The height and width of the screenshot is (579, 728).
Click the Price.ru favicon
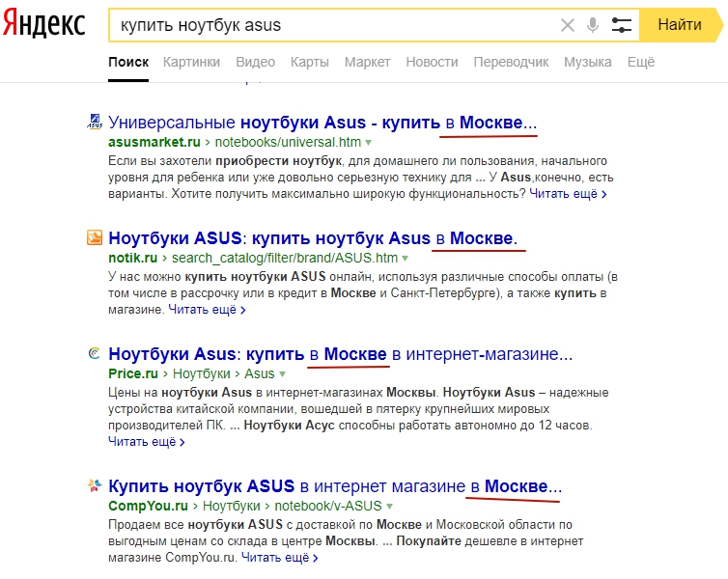click(95, 353)
